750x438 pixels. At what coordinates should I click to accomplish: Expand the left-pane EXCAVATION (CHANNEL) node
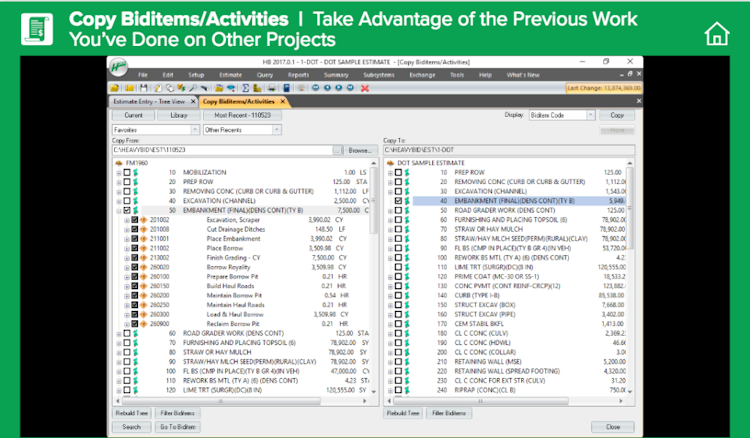click(x=119, y=201)
